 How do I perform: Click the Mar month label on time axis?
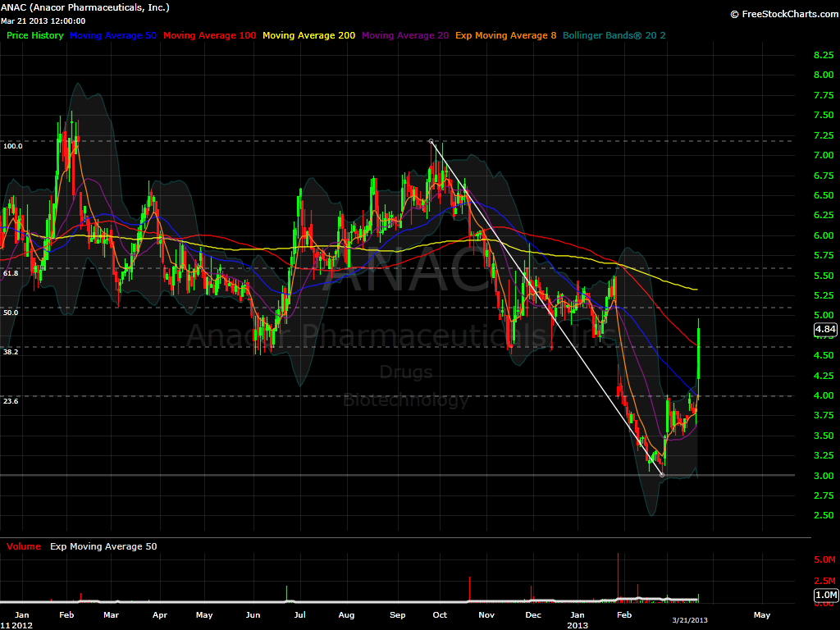pyautogui.click(x=111, y=615)
